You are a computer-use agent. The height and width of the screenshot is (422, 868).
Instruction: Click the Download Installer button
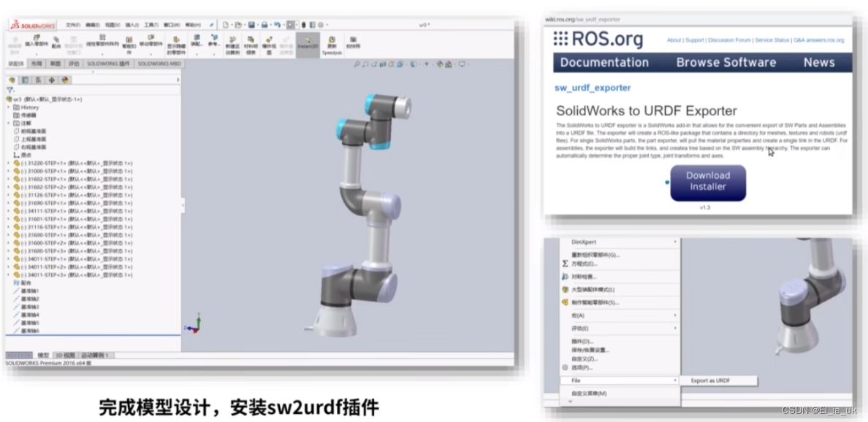(x=707, y=183)
